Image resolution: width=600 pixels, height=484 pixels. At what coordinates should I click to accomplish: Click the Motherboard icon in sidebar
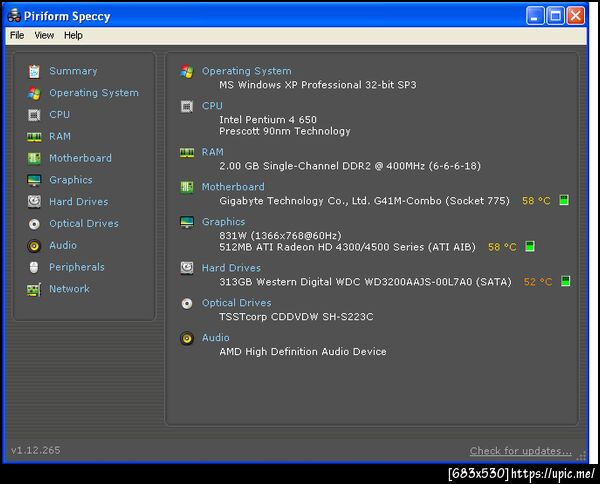tap(34, 158)
